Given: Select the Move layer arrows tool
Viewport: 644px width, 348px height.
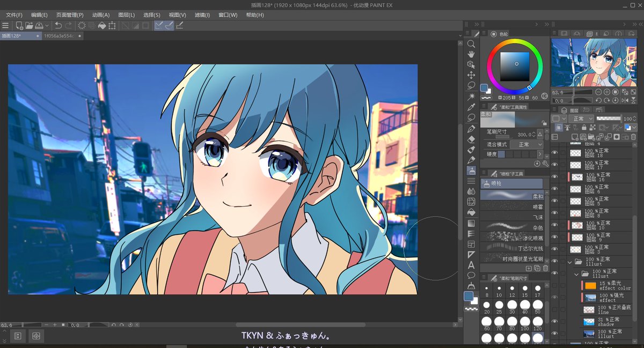Looking at the screenshot, I should (x=471, y=75).
